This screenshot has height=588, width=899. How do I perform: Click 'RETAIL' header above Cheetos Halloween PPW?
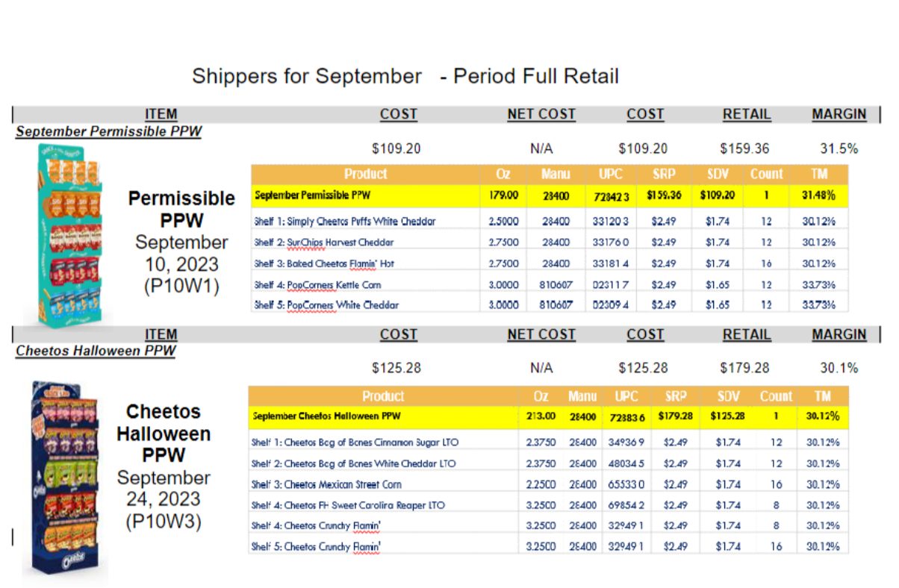[746, 335]
